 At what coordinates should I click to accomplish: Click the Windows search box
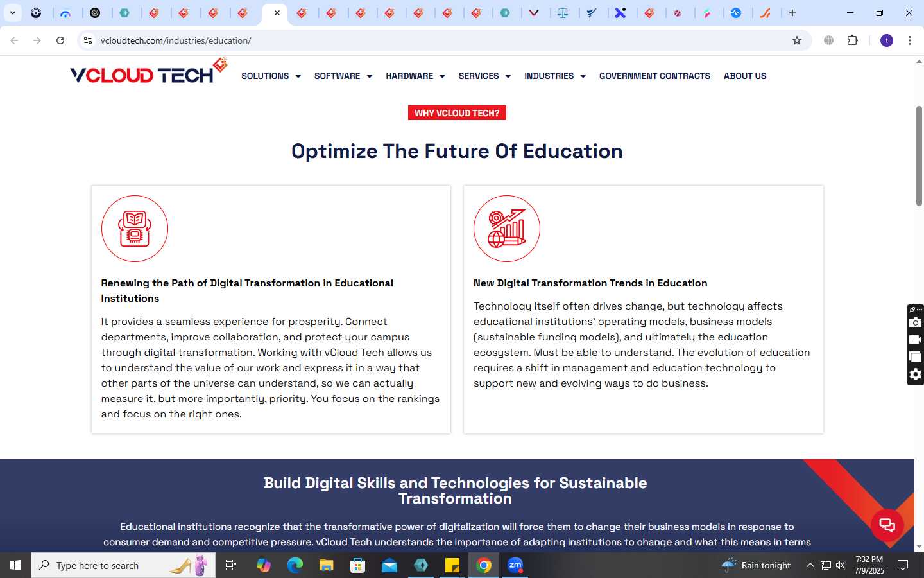pyautogui.click(x=123, y=565)
